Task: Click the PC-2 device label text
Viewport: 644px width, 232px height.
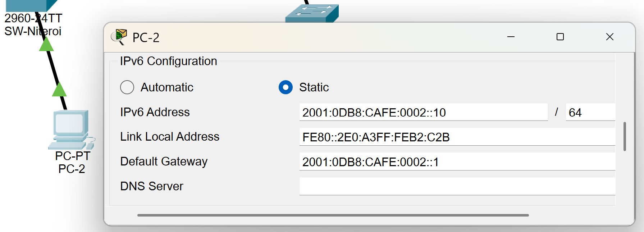Action: coord(72,169)
